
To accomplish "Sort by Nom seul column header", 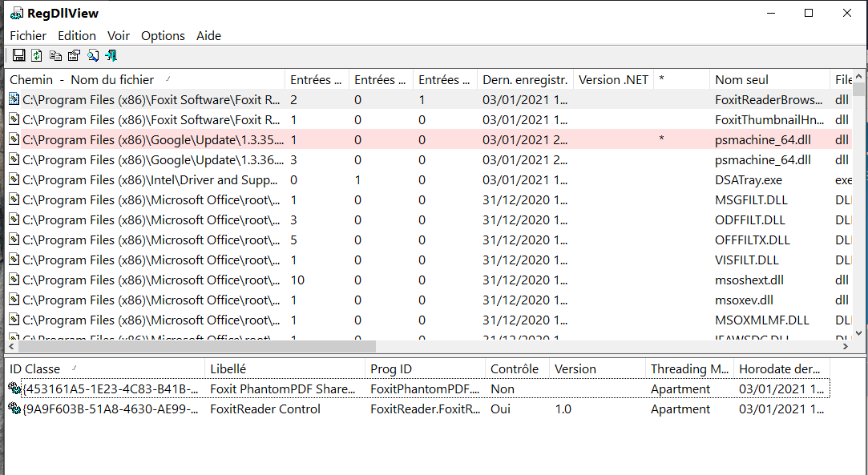I will click(x=769, y=79).
